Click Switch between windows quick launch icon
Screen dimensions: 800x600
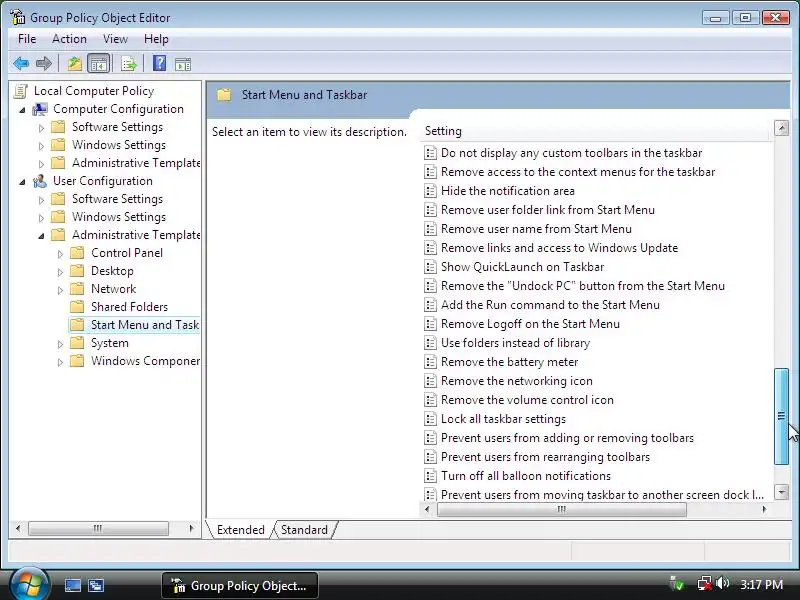95,585
